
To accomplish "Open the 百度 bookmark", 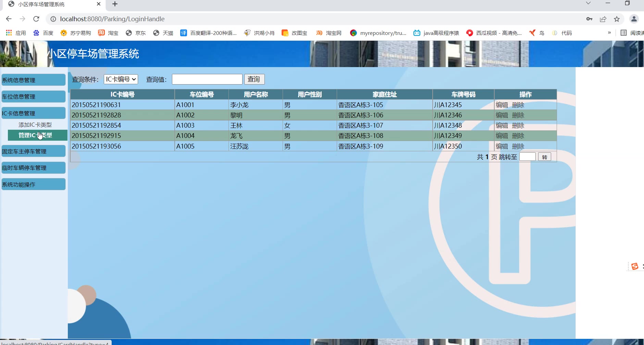I will click(x=43, y=33).
